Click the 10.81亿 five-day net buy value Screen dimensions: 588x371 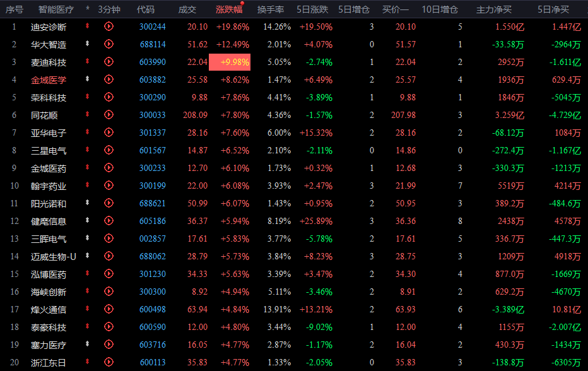tap(567, 309)
